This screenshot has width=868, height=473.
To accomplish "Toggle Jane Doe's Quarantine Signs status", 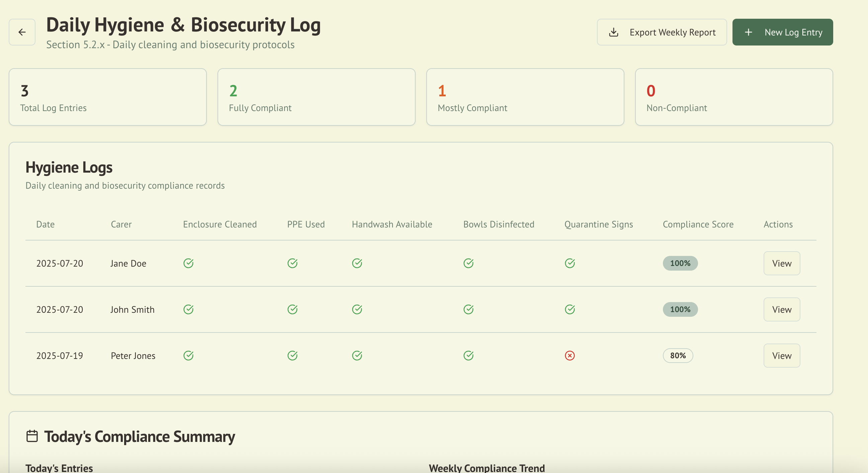I will 570,264.
